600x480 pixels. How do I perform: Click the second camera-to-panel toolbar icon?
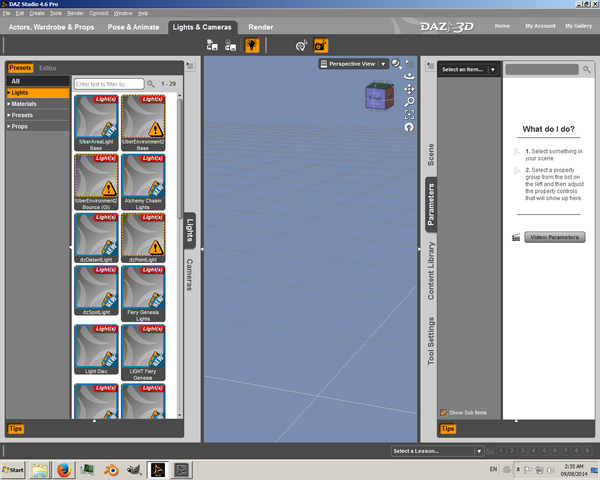[x=230, y=46]
